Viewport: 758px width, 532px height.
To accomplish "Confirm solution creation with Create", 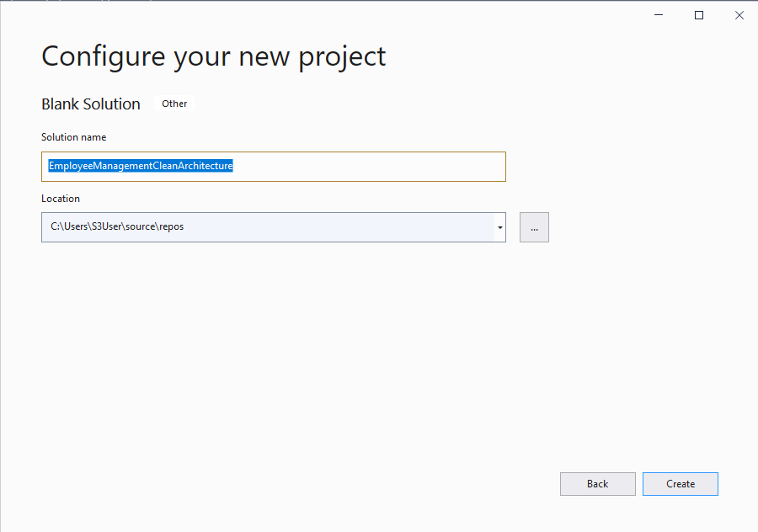I will [x=680, y=483].
